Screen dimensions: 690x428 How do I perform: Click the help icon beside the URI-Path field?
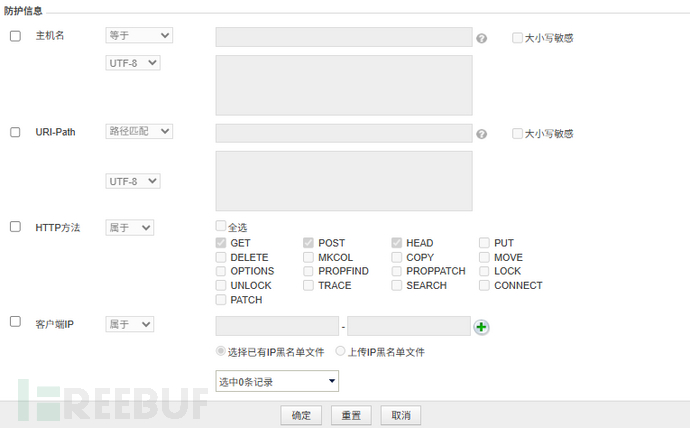tap(481, 134)
